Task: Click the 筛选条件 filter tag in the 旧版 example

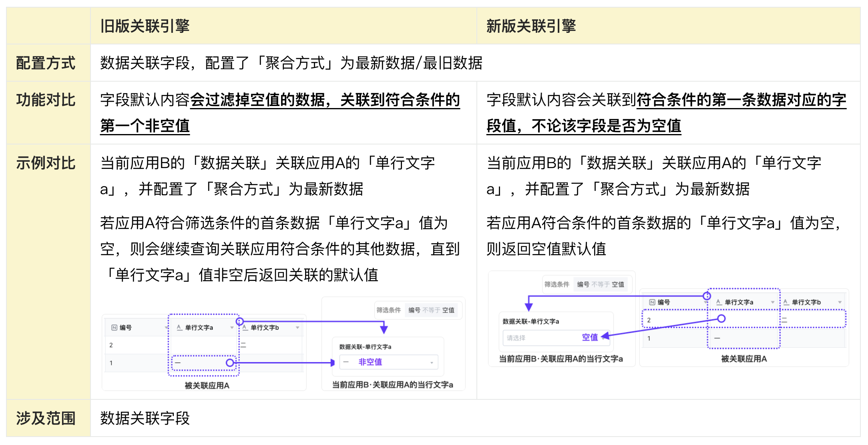Action: point(388,310)
